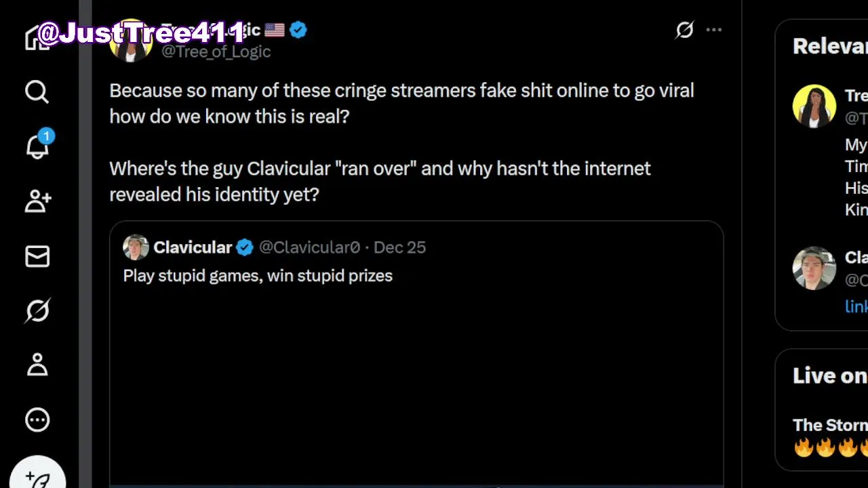The height and width of the screenshot is (488, 868).
Task: Open Notifications bell with badge
Action: [x=37, y=146]
